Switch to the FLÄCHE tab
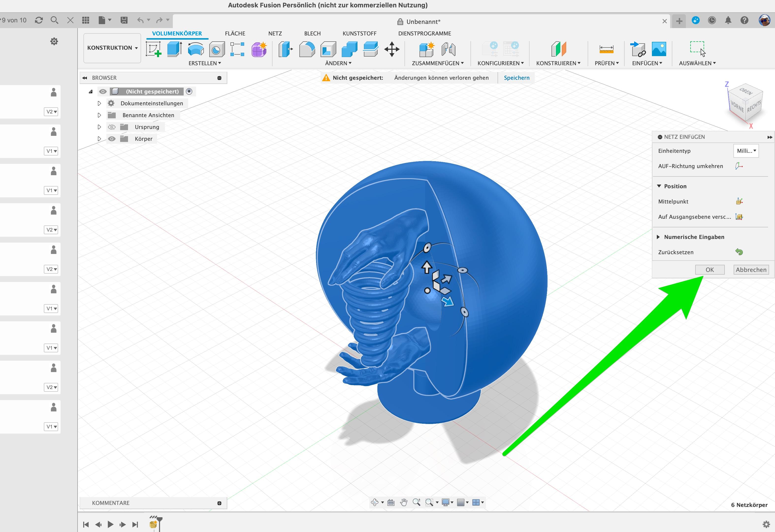775x532 pixels. (x=235, y=33)
